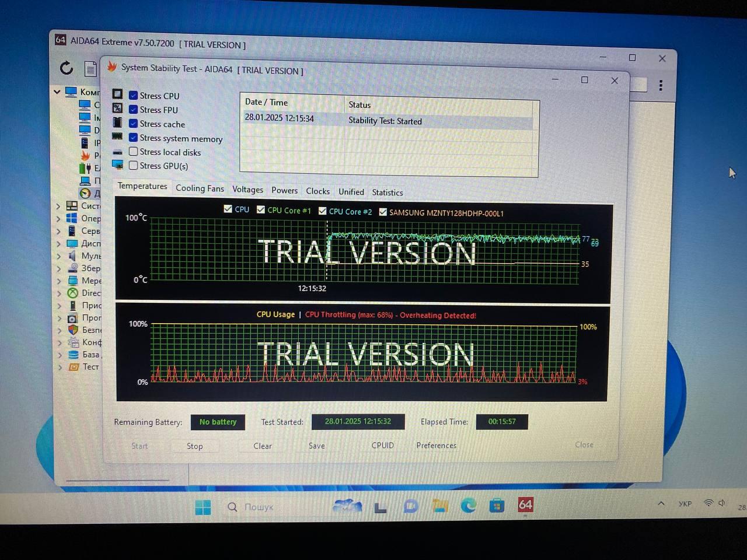Select the Тест benchmark icon in the tree
The height and width of the screenshot is (560, 747).
74,367
